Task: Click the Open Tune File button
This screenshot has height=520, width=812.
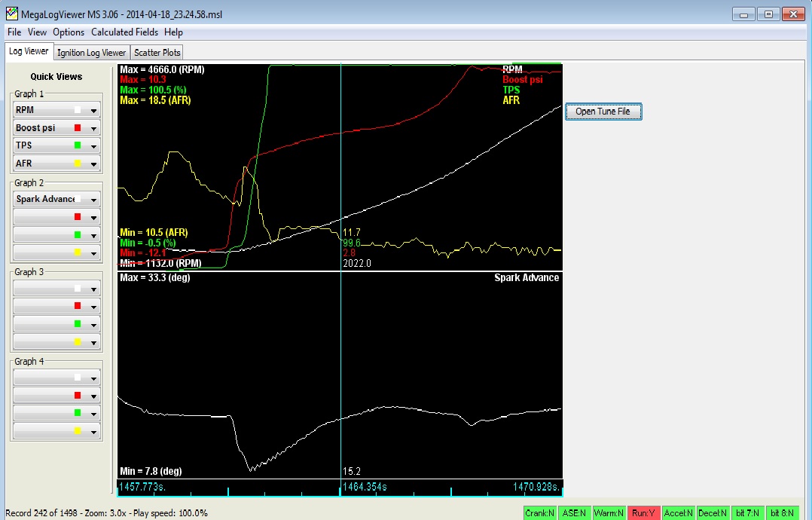Action: [603, 112]
